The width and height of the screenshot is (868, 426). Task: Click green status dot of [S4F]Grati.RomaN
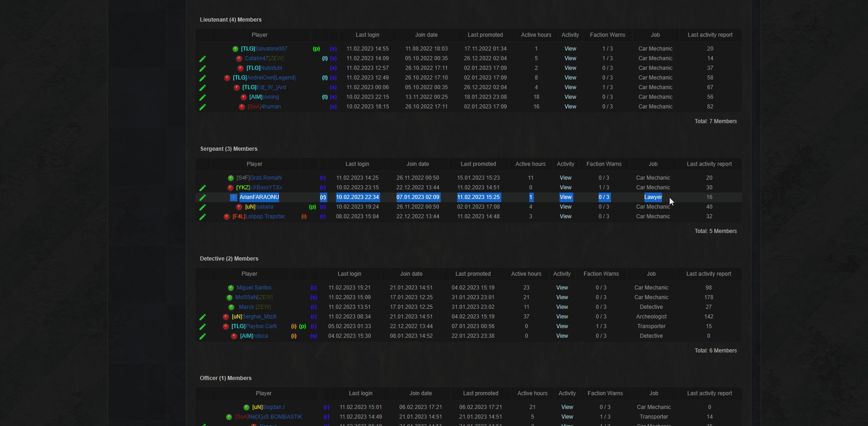pyautogui.click(x=231, y=178)
